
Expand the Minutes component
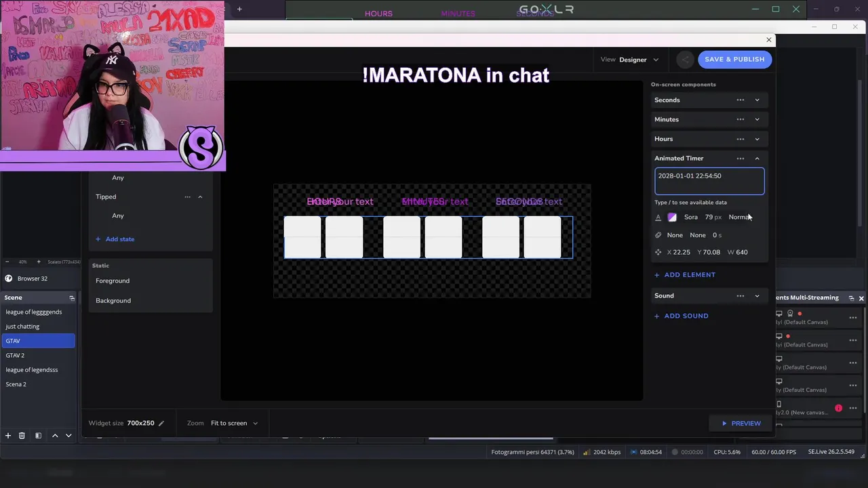pos(757,119)
